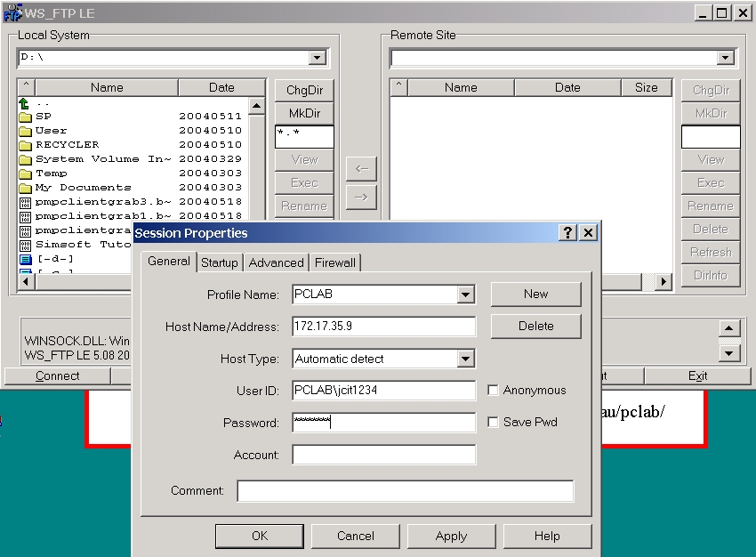This screenshot has height=557, width=756.
Task: Click the left transfer arrow
Action: coord(360,168)
